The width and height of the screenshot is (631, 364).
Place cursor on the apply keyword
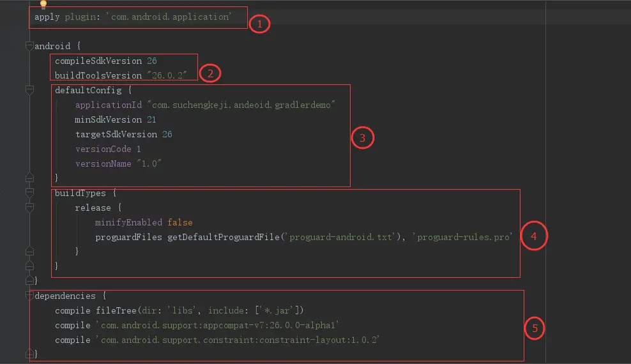point(47,17)
